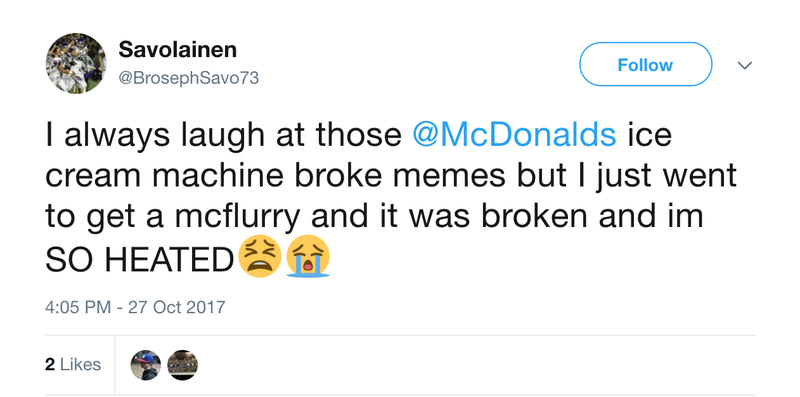Click the word "ice" after the McDonalds mention

click(x=648, y=135)
